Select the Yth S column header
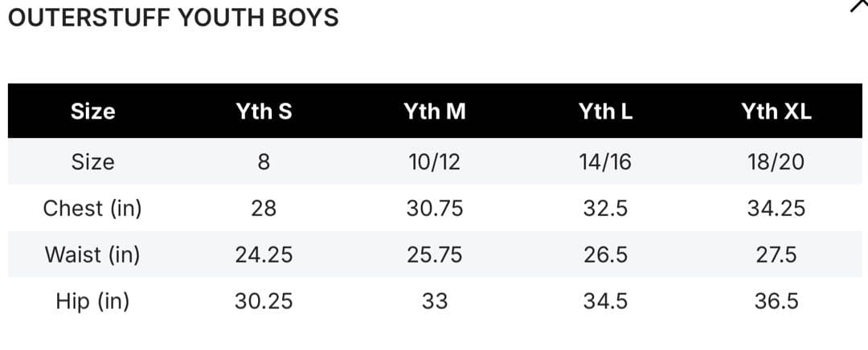The height and width of the screenshot is (350, 868). coord(264,112)
